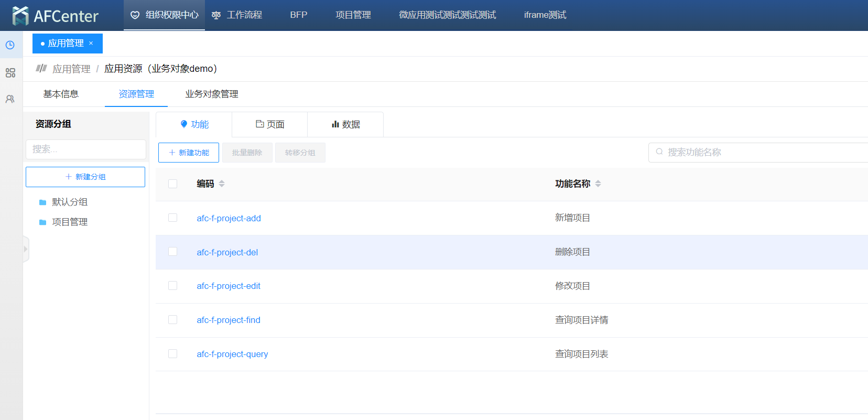868x420 pixels.
Task: Switch to the 页面 resource tab
Action: 270,124
